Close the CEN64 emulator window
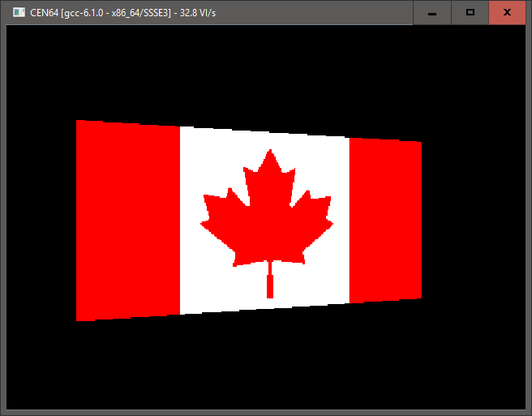532x416 pixels. 507,12
